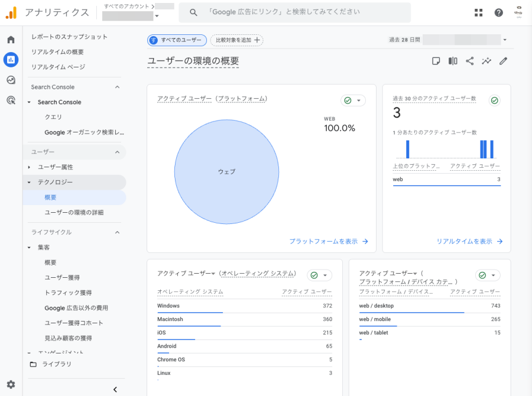The width and height of the screenshot is (532, 396).
Task: Open ユーザー獲得 report
Action: (62, 278)
